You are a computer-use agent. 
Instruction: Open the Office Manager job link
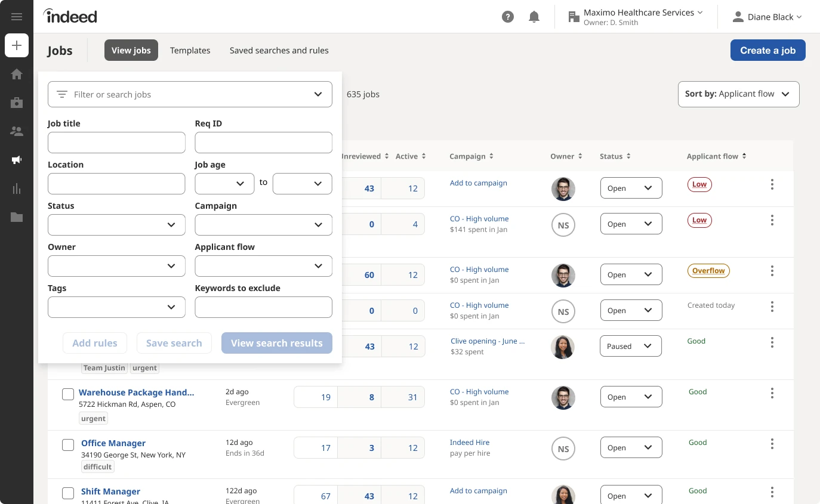pyautogui.click(x=113, y=443)
